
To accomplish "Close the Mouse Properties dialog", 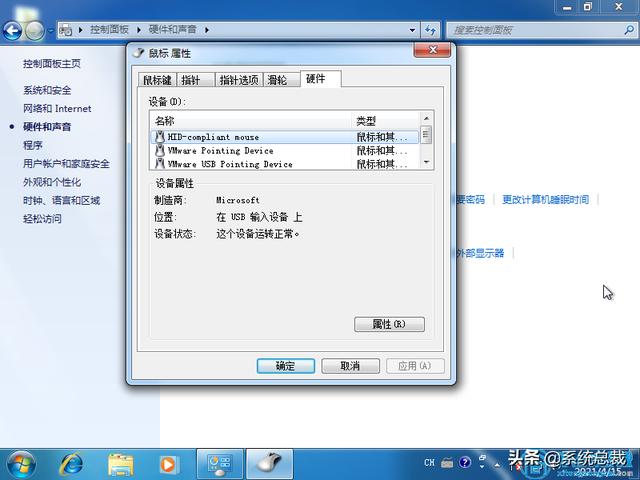I will pos(433,50).
